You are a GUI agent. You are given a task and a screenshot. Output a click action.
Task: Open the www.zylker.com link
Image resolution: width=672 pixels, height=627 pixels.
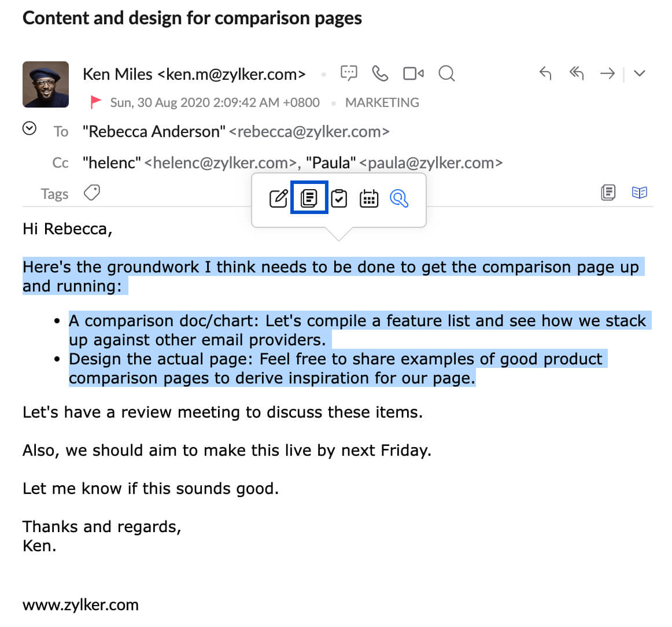point(80,605)
